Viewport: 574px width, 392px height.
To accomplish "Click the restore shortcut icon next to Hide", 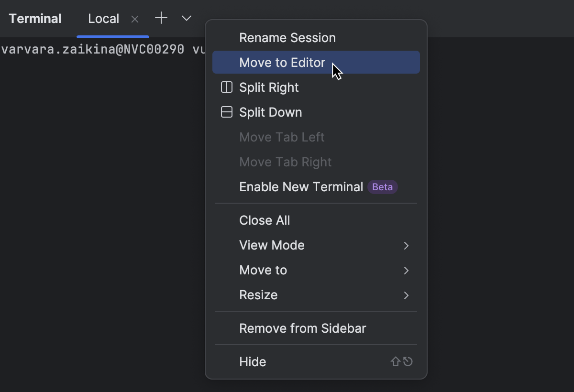I will click(407, 362).
